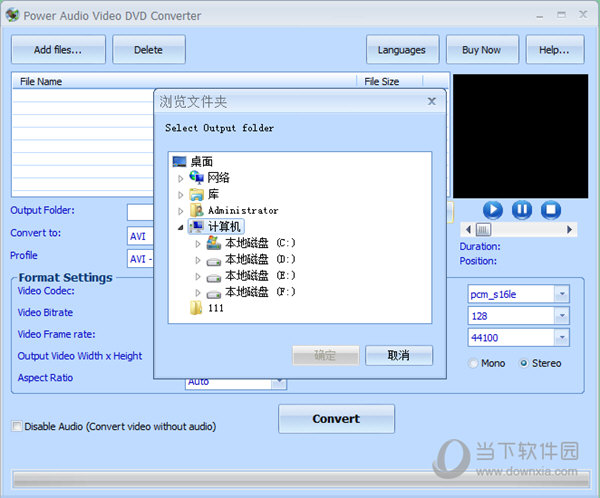Click the File Size column header
600x498 pixels.
(x=389, y=81)
